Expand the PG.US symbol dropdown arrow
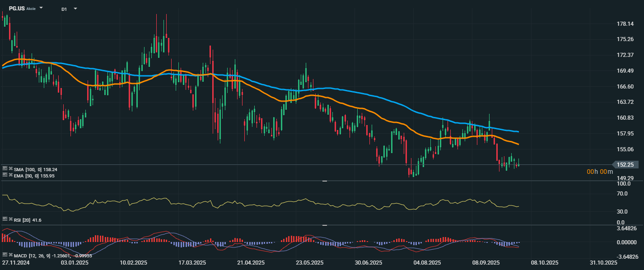 41,8
